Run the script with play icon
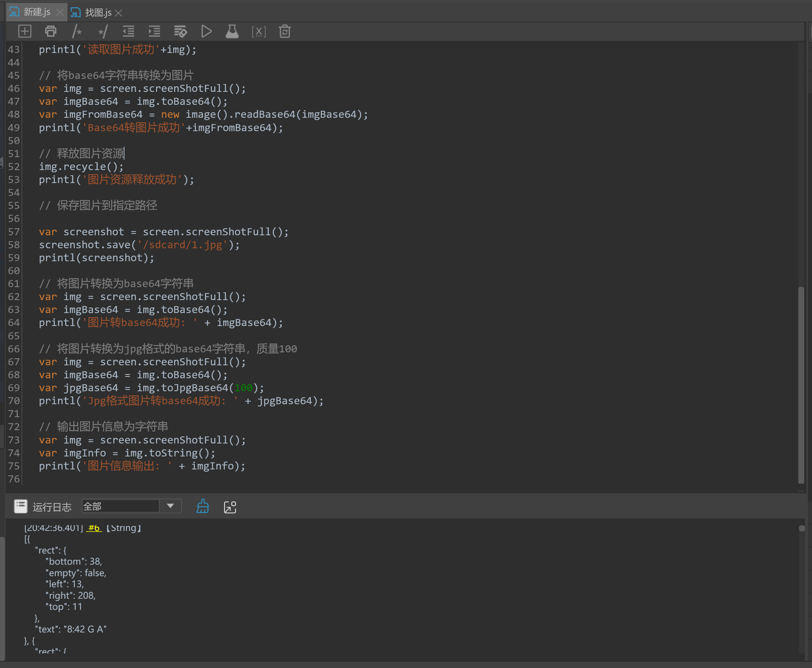This screenshot has height=668, width=812. point(207,31)
